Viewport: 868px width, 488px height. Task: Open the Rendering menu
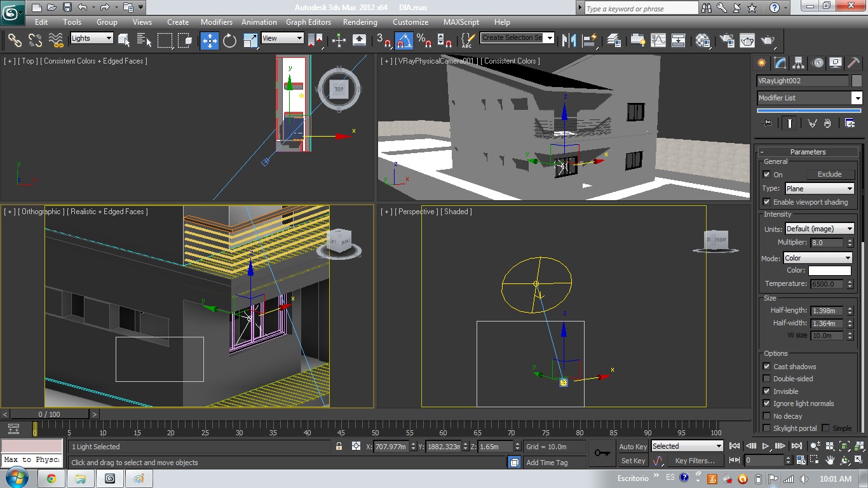pyautogui.click(x=360, y=22)
